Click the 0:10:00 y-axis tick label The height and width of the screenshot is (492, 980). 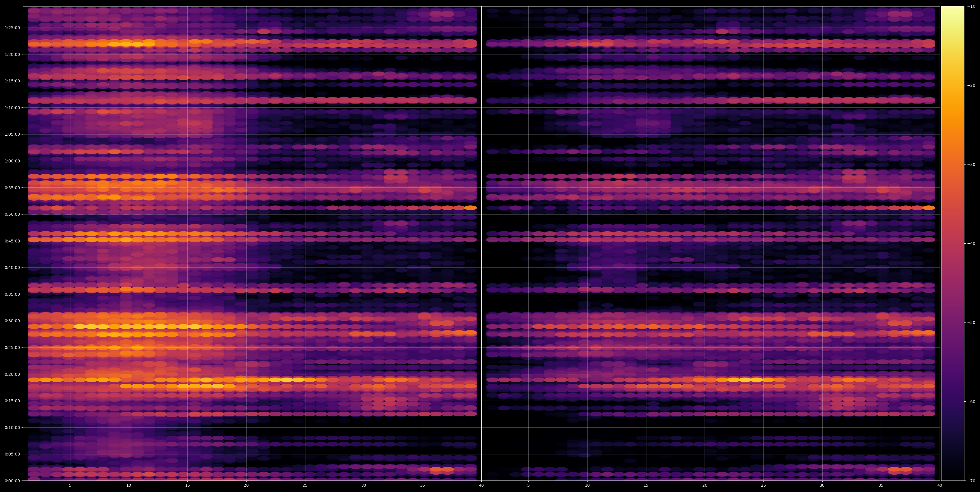coord(13,427)
